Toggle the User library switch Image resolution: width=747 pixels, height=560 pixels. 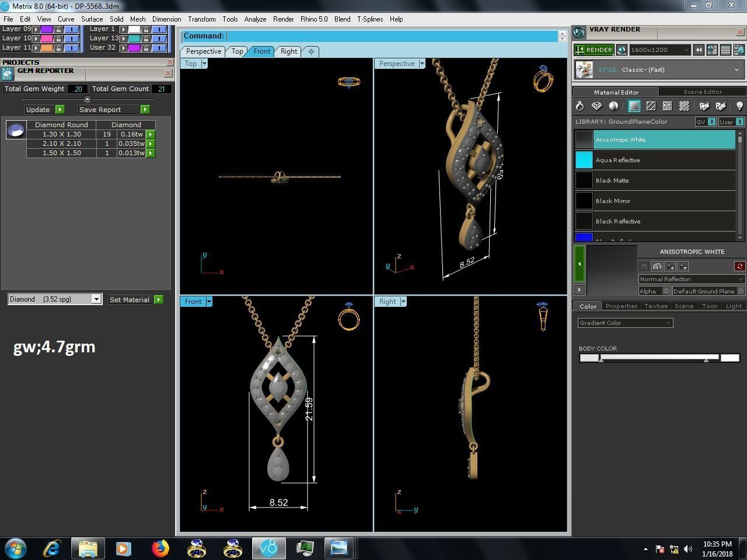pos(739,122)
